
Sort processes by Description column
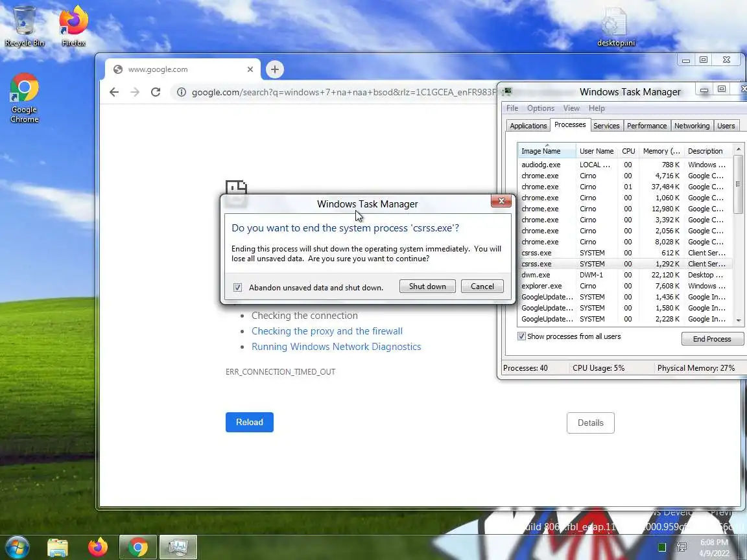pos(708,151)
